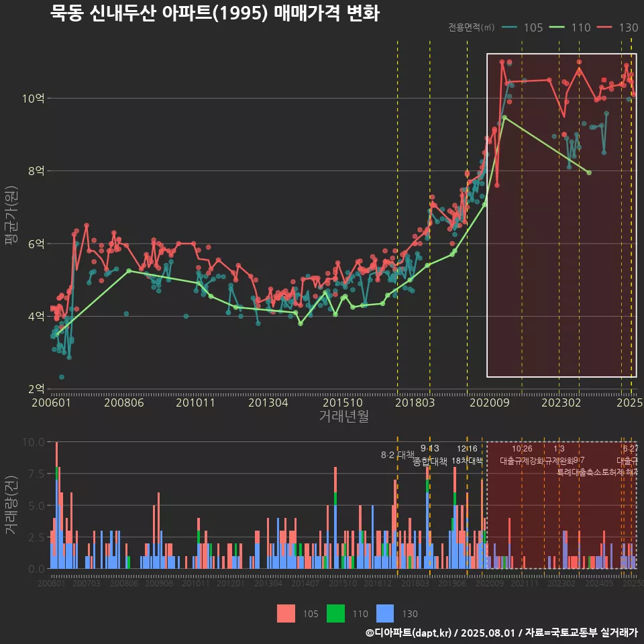
Task: Click 200601 on the price chart x-axis
Action: click(x=52, y=402)
